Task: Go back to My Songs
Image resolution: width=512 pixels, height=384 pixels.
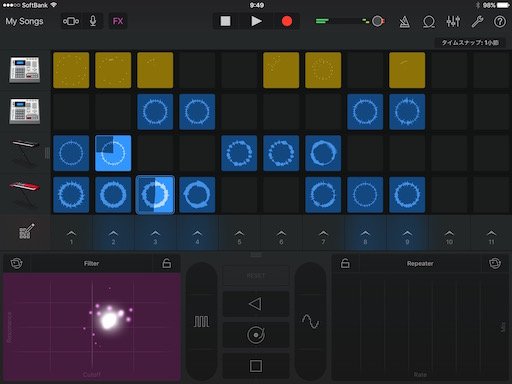Action: point(24,21)
